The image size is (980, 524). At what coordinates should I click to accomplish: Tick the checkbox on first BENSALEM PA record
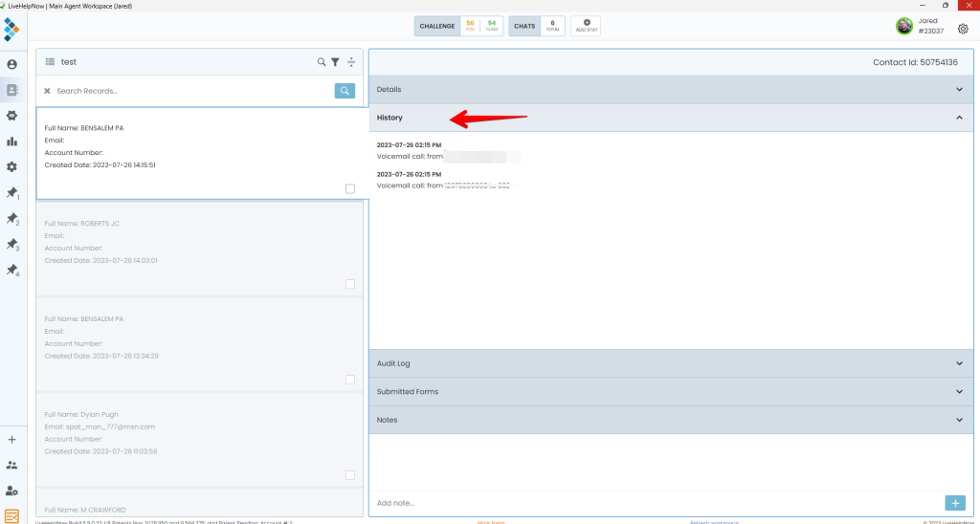[350, 188]
